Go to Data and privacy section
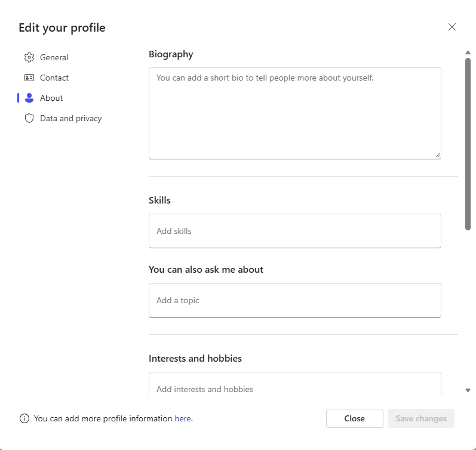The image size is (476, 450). [70, 118]
